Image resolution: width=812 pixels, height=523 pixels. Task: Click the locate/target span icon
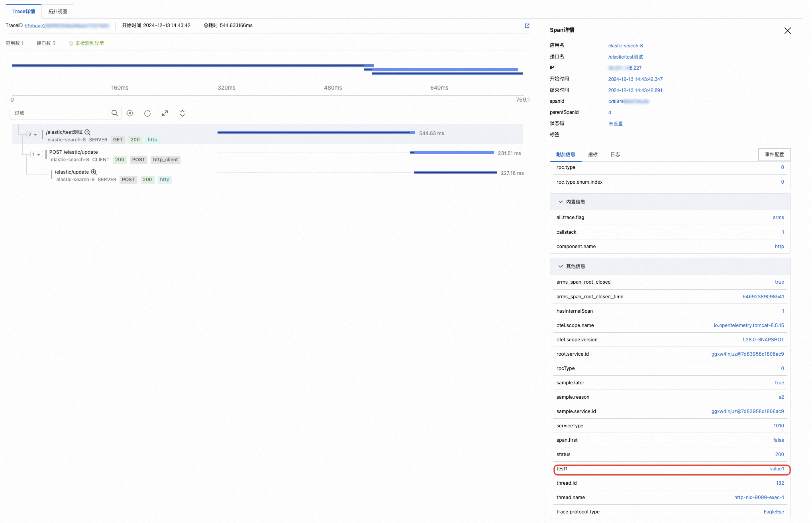click(130, 113)
